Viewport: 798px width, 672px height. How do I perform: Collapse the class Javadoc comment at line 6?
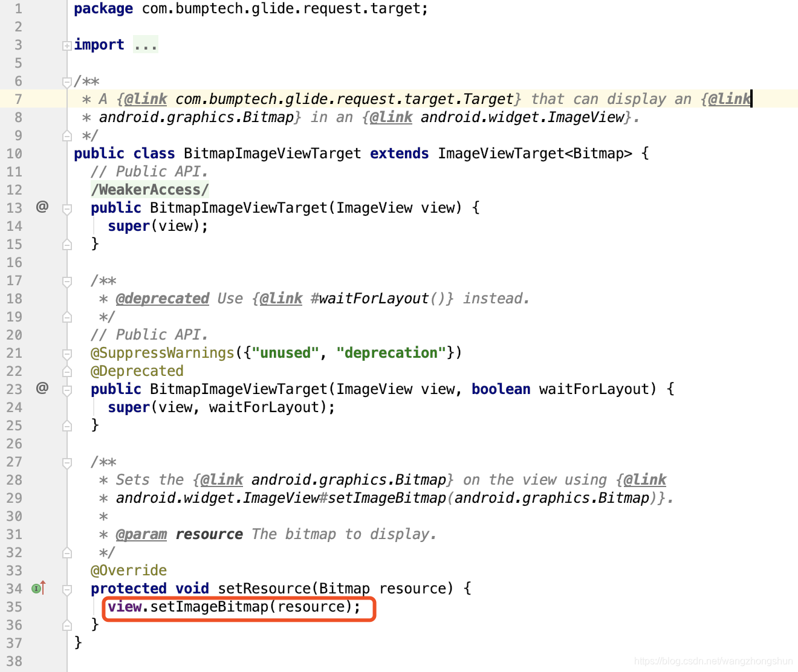(67, 82)
